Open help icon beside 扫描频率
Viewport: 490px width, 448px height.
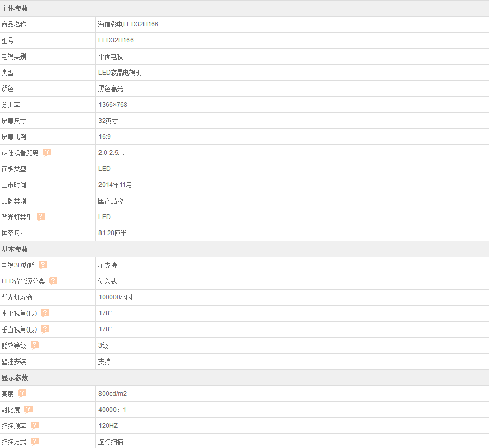click(x=35, y=425)
